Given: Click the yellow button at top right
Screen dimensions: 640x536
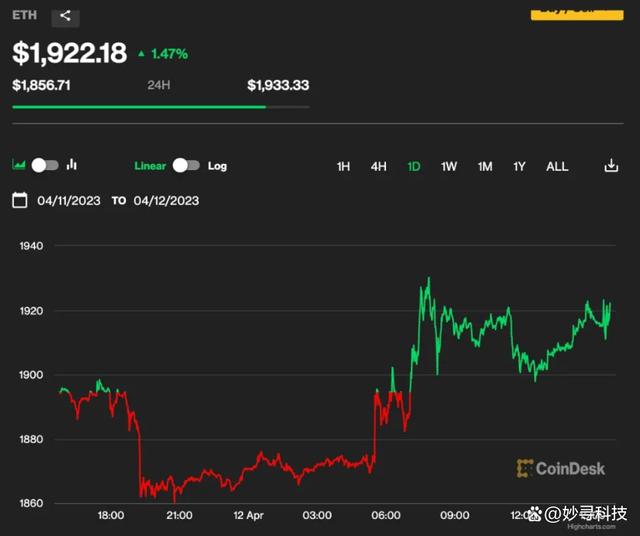Looking at the screenshot, I should pos(572,10).
